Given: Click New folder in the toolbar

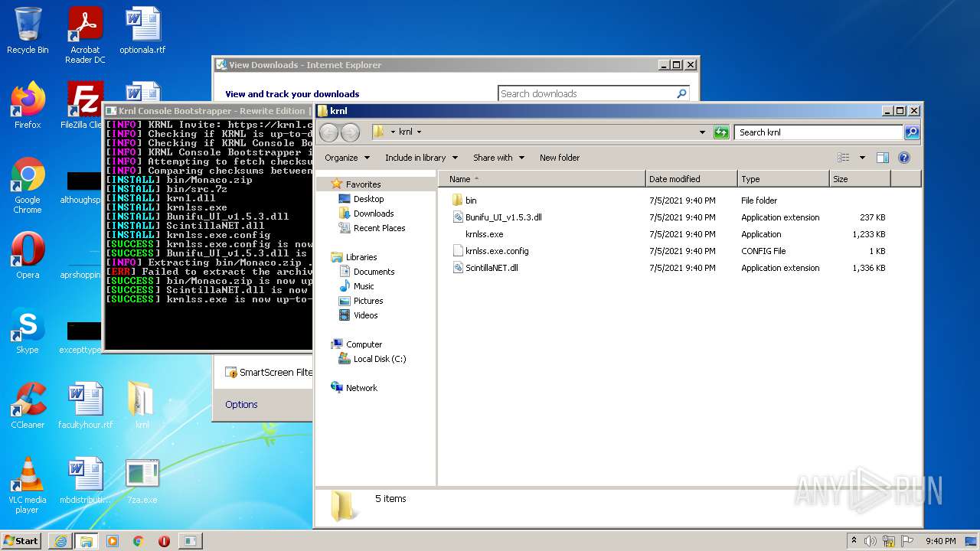Looking at the screenshot, I should pyautogui.click(x=560, y=158).
